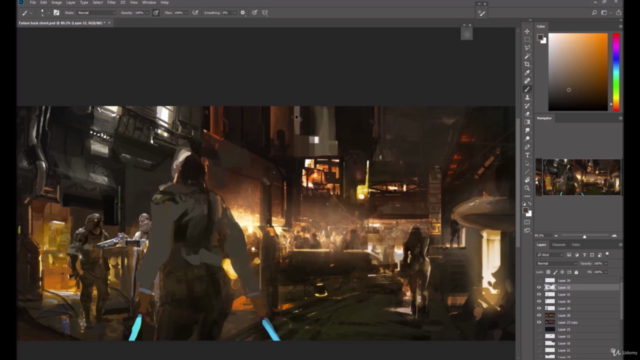The width and height of the screenshot is (640, 360).
Task: Click the Navigator zoom slider
Action: 585,236
